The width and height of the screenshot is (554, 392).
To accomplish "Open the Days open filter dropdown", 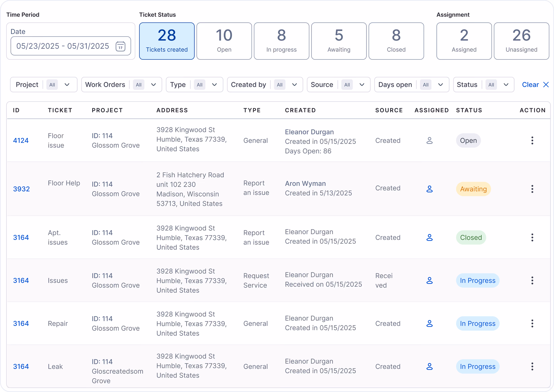I will (x=412, y=85).
